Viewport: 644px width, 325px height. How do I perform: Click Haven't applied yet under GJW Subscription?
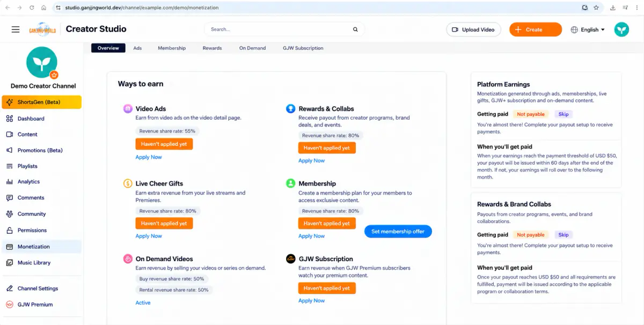327,288
